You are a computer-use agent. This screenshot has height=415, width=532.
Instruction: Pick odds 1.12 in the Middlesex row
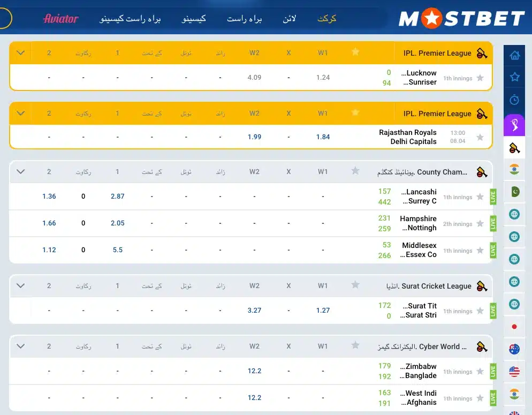coord(49,250)
